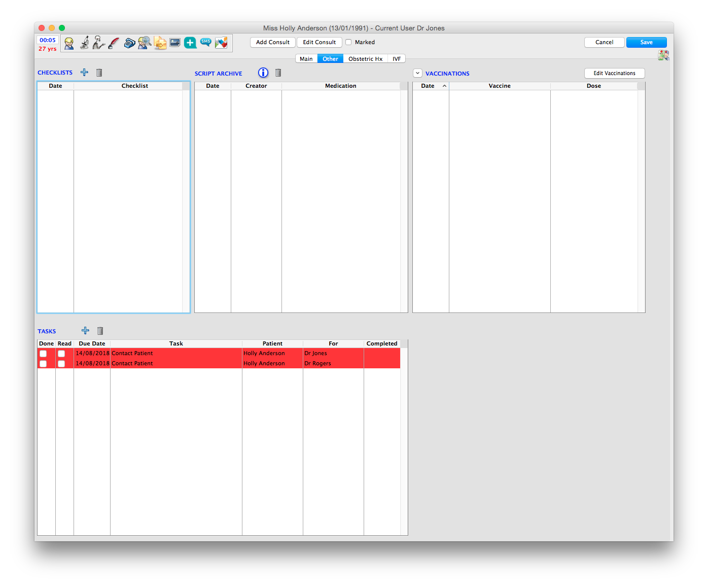Switch to the Obstetric Hx tab
Image resolution: width=708 pixels, height=588 pixels.
point(365,59)
